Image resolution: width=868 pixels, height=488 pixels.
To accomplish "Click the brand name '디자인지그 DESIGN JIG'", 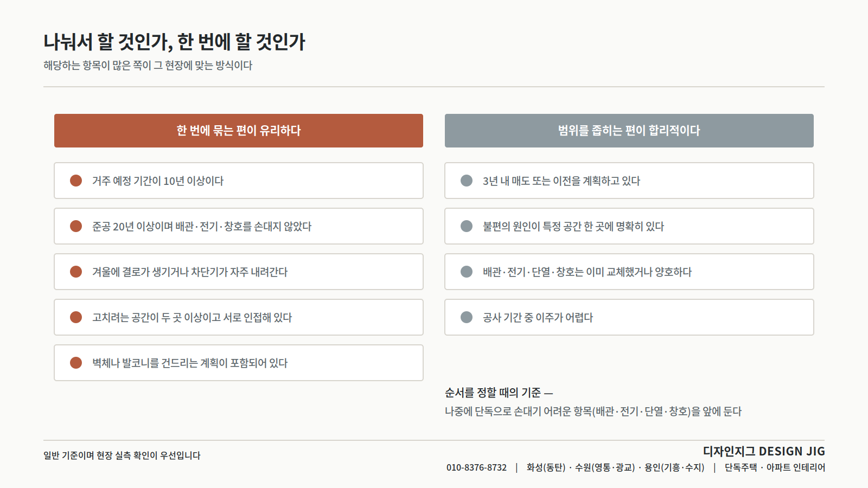I will click(x=764, y=451).
